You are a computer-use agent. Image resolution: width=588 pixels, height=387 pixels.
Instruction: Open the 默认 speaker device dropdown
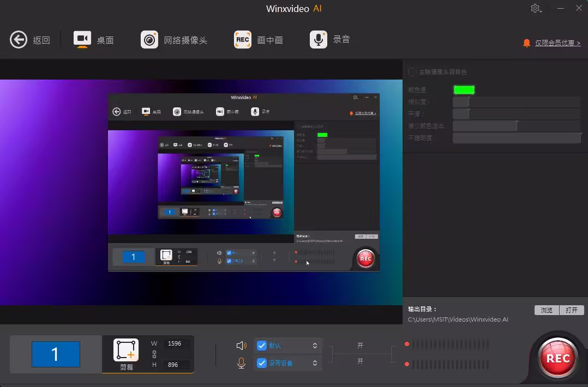[315, 346]
